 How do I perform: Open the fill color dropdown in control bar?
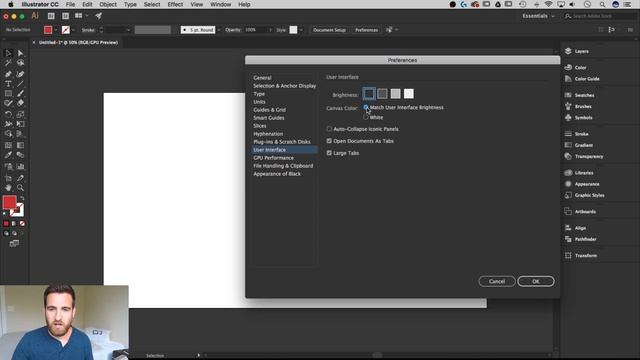pos(56,30)
